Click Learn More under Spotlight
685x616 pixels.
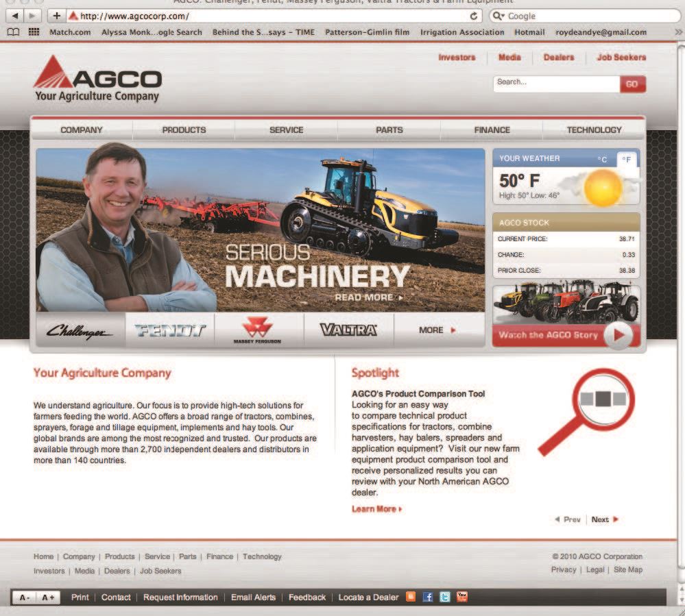[x=376, y=509]
